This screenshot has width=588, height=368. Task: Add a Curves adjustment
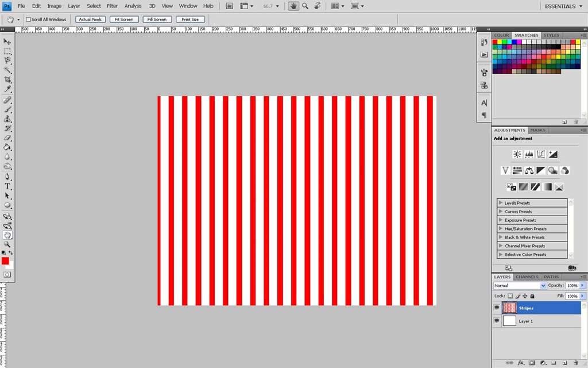pos(541,154)
